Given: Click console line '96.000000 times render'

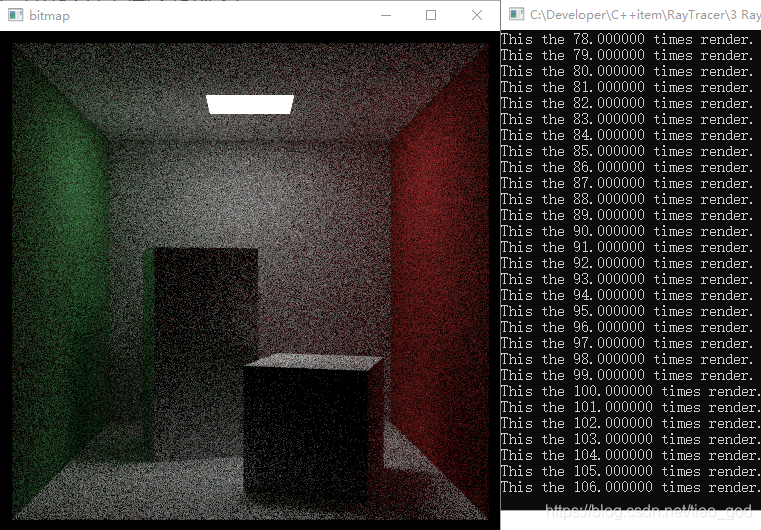Looking at the screenshot, I should 627,328.
